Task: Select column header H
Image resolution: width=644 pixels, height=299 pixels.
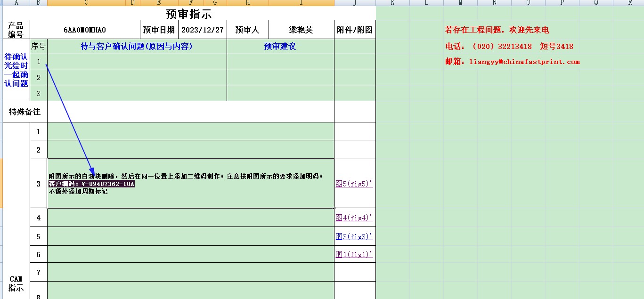Action: coord(248,3)
